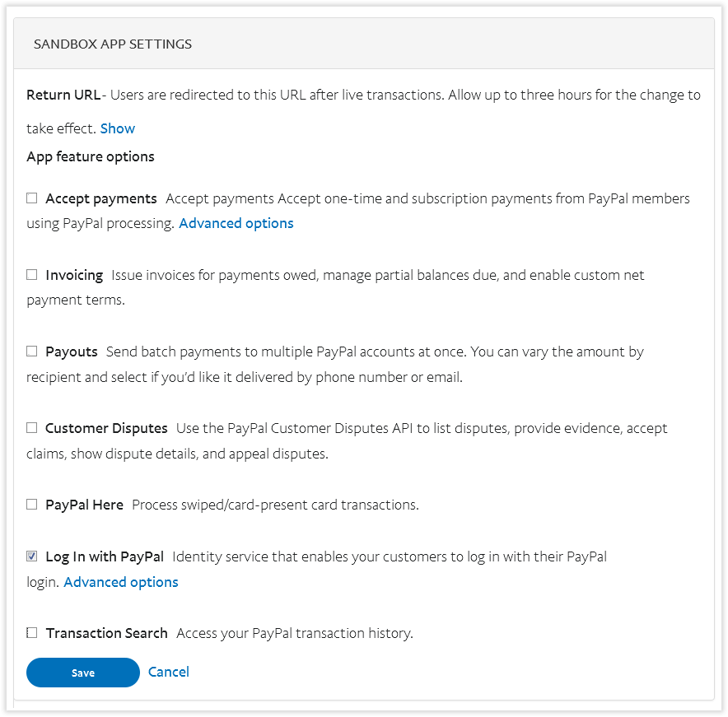Image resolution: width=728 pixels, height=717 pixels.
Task: Save the sandbox app settings
Action: [83, 673]
